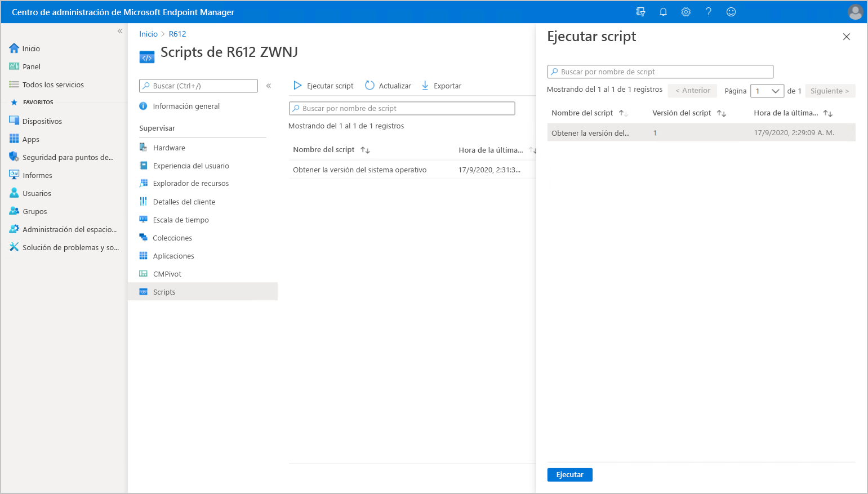The height and width of the screenshot is (494, 868).
Task: Open the feedback smiley face
Action: [x=731, y=12]
